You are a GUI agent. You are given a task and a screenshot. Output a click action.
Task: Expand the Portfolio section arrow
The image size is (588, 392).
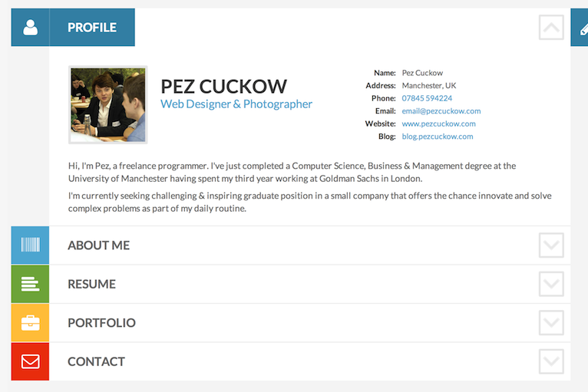[x=551, y=323]
